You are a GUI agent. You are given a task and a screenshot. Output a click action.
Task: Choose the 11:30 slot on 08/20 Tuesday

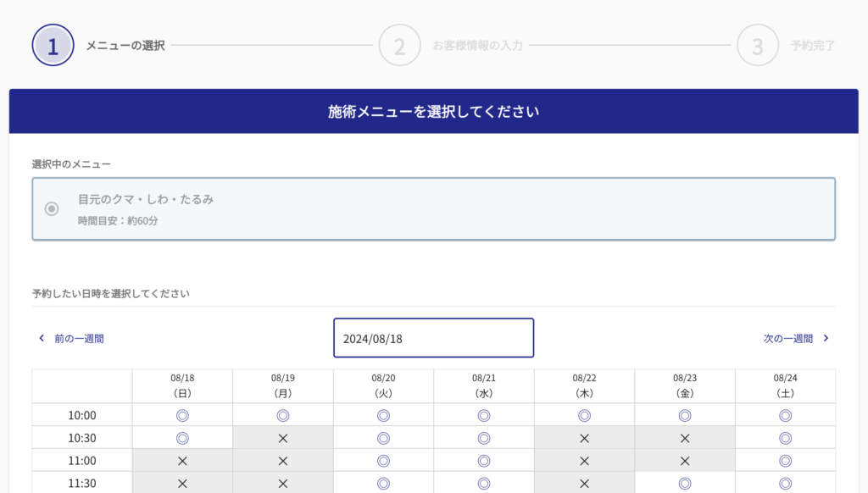(383, 483)
